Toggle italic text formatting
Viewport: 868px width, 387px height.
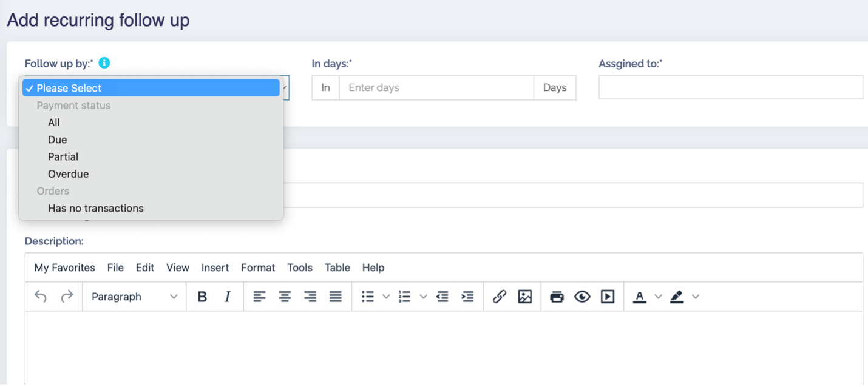tap(228, 297)
